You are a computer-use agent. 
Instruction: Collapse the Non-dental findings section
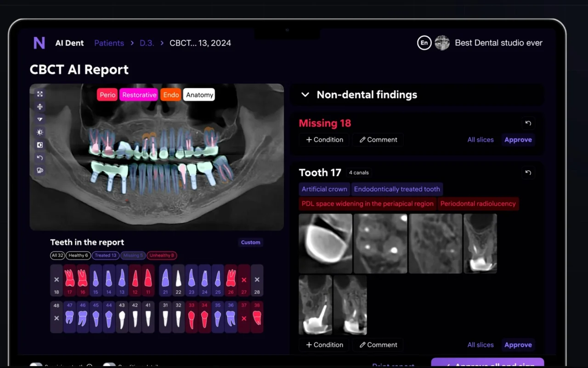[x=305, y=95]
